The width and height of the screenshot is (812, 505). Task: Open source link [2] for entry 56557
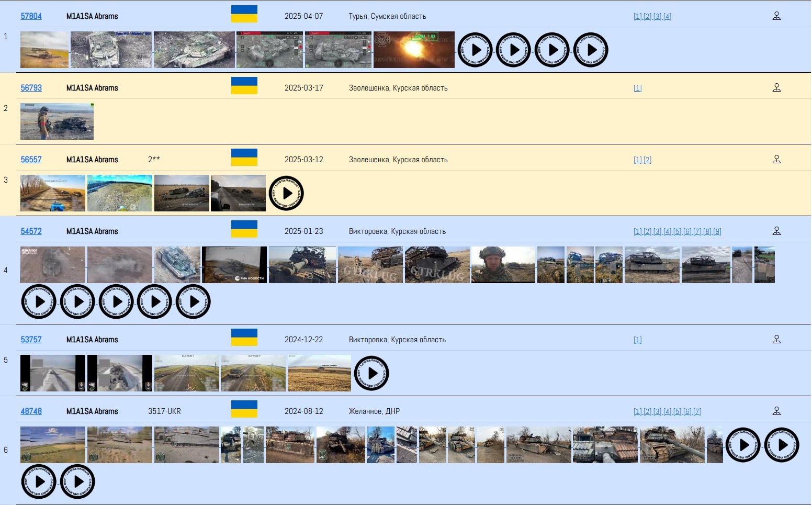coord(647,160)
